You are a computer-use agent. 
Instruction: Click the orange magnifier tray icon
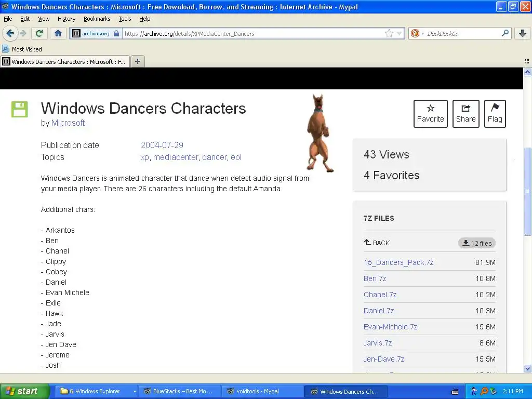(x=484, y=391)
